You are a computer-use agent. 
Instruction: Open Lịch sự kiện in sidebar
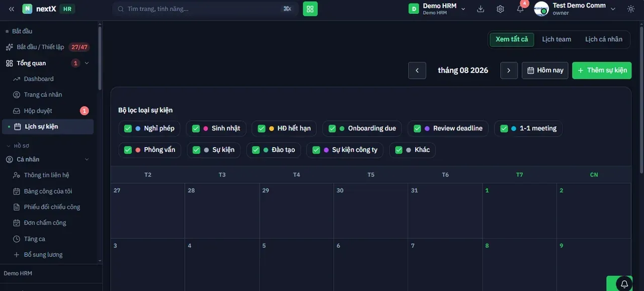48,127
